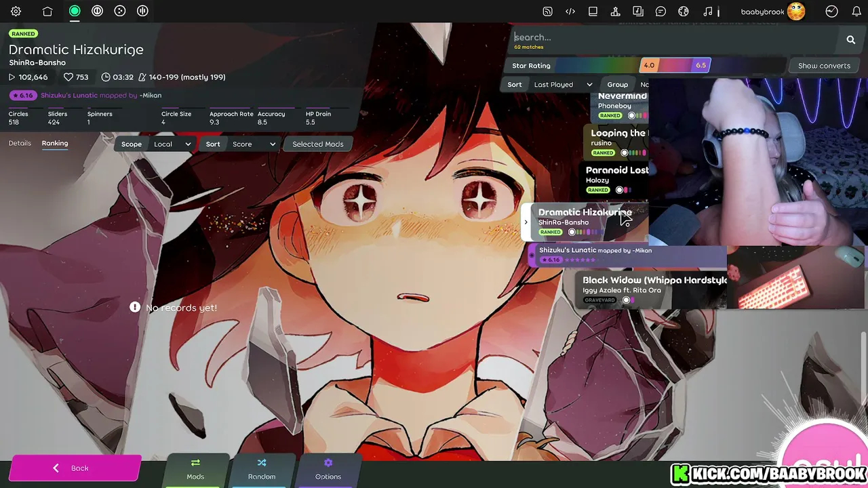Click the Approach Rate 9.3 stat
Viewport: 868px width, 488px height.
[x=231, y=118]
